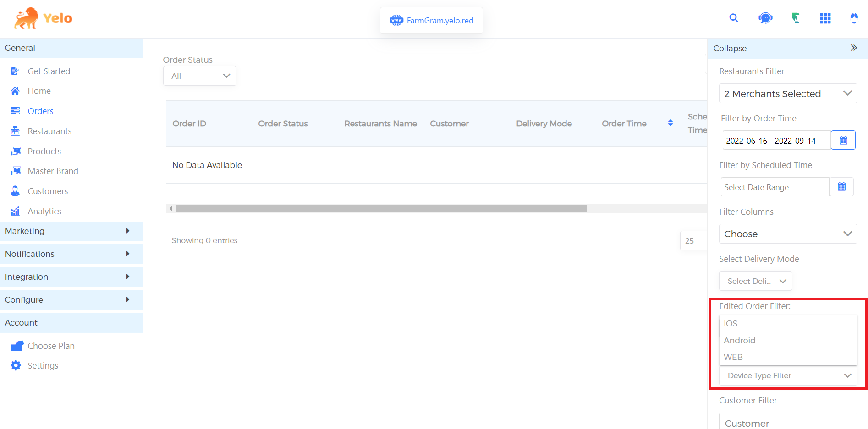Toggle the Order Time sort arrows
The image size is (868, 429).
(670, 123)
